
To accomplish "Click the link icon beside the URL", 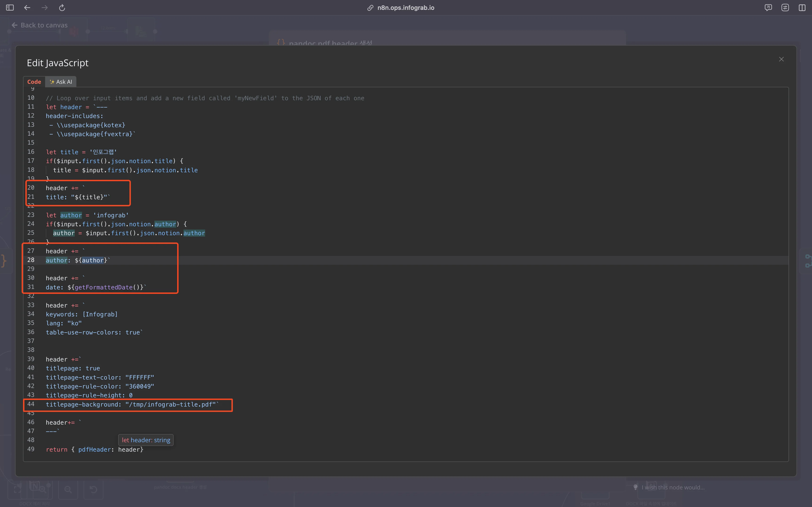I will point(370,8).
